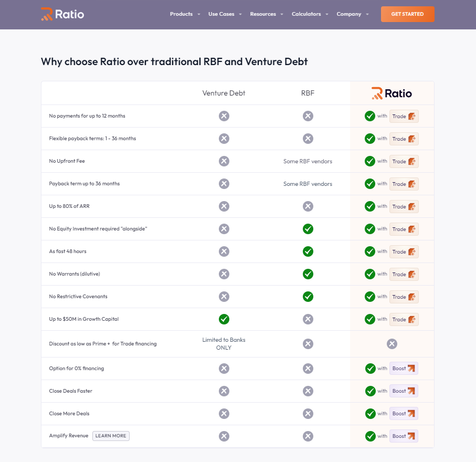Click the Trade badge in Flexible payback row

tap(404, 139)
